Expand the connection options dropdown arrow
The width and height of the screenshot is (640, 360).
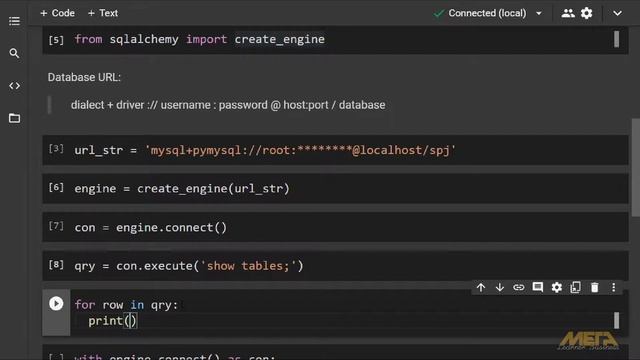[539, 13]
